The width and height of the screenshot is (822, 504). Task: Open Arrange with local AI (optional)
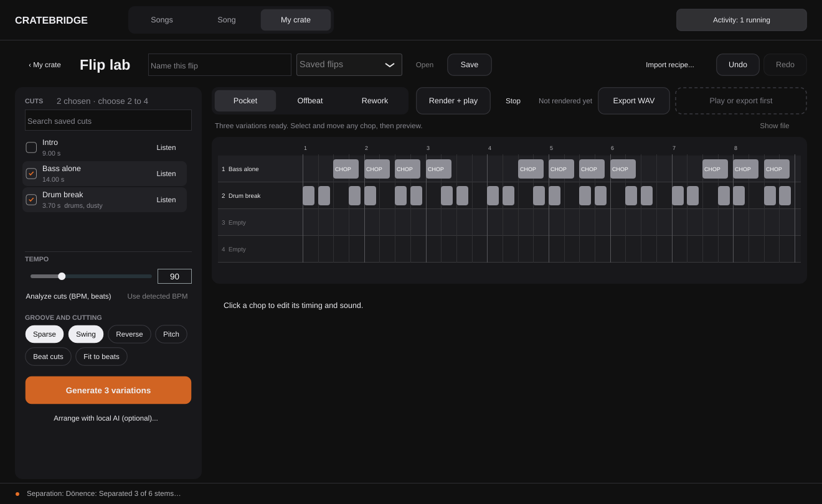(106, 418)
